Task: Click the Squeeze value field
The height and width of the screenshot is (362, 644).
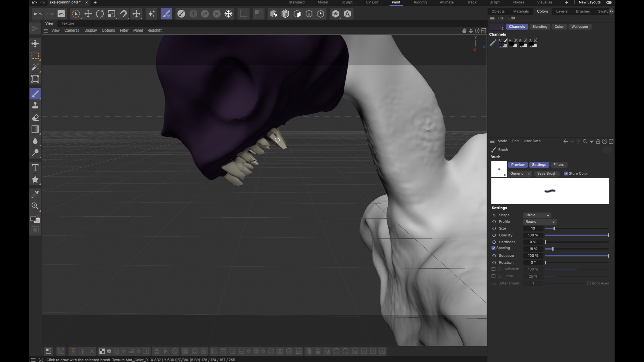Action: pos(533,256)
